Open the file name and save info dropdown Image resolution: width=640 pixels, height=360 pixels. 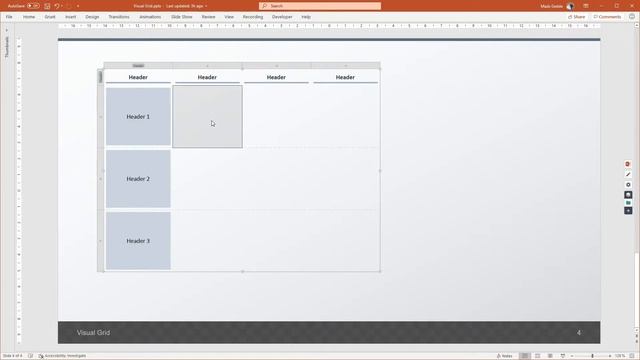tap(171, 6)
